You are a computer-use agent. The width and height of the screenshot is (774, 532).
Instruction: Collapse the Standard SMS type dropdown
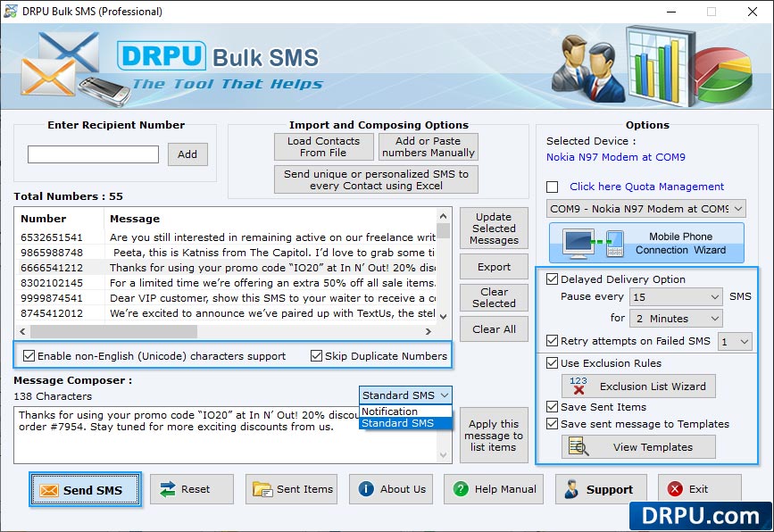pos(404,395)
